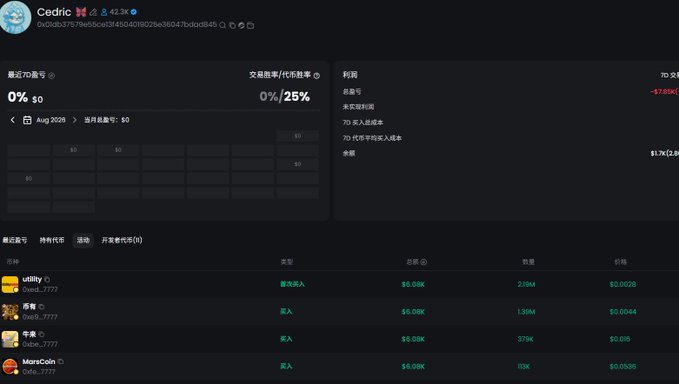Click the 7D 代币平均买入成本 label
Image resolution: width=679 pixels, height=384 pixels.
pyautogui.click(x=372, y=138)
